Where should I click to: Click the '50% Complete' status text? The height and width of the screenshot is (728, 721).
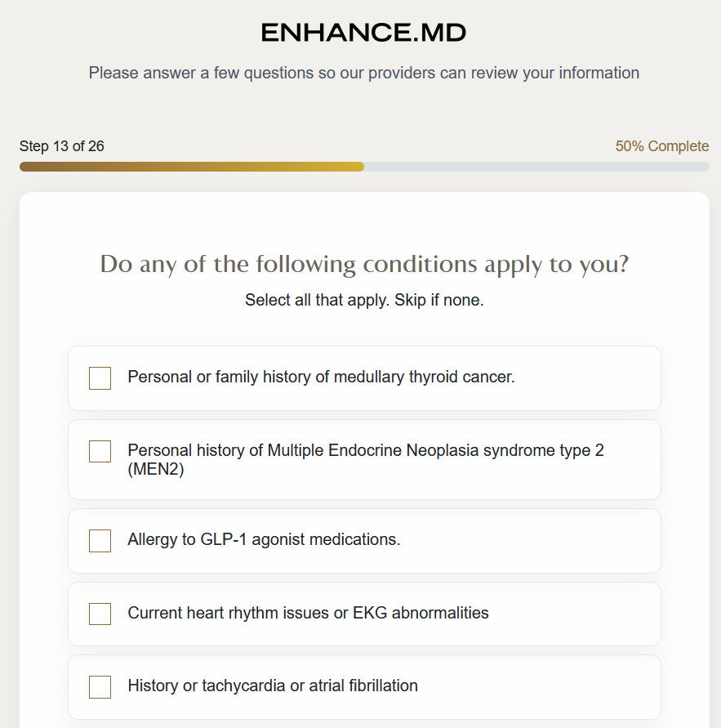(x=661, y=146)
